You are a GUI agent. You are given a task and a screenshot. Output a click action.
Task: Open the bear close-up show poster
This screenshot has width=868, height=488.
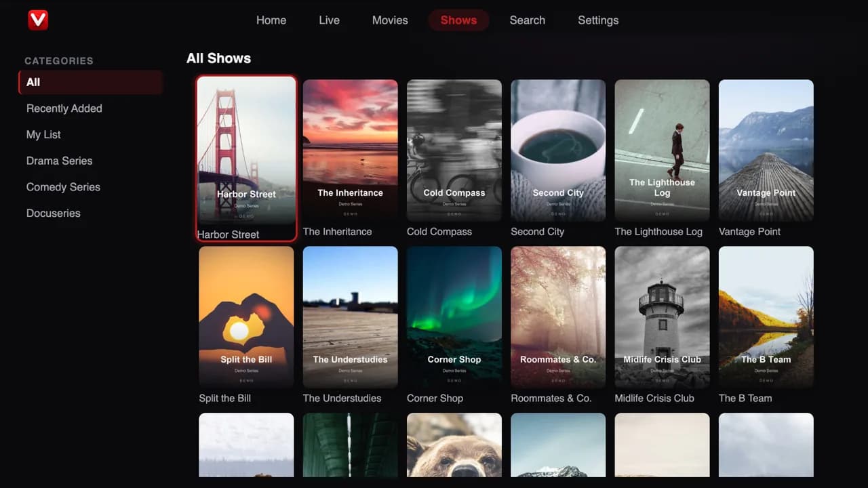[454, 445]
